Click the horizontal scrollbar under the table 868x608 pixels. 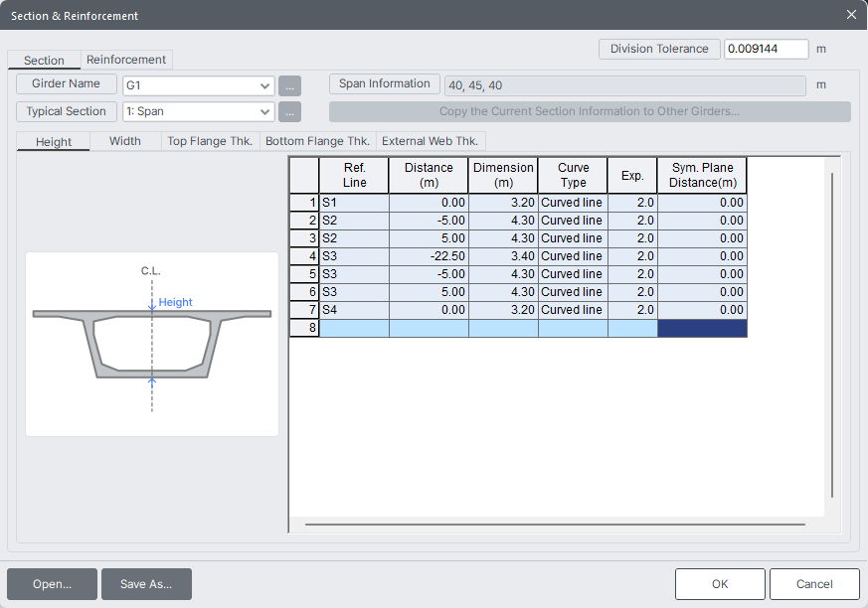(x=555, y=524)
